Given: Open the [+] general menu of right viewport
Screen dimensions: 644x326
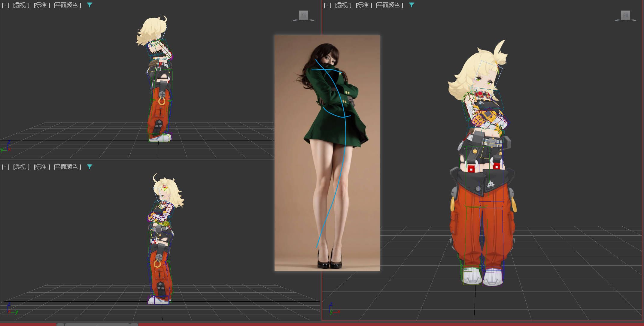Looking at the screenshot, I should coord(327,5).
